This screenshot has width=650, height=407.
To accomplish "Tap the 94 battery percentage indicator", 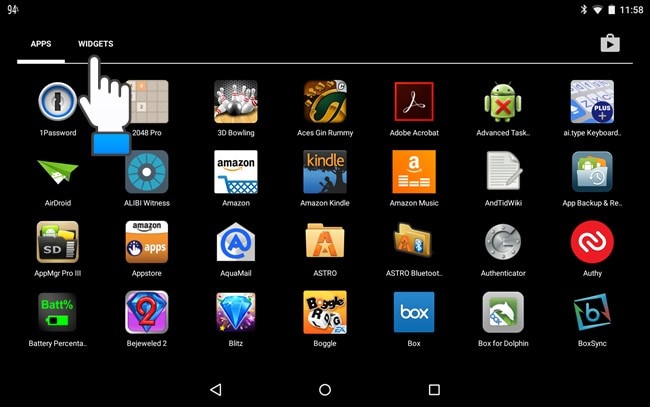I will [x=12, y=10].
